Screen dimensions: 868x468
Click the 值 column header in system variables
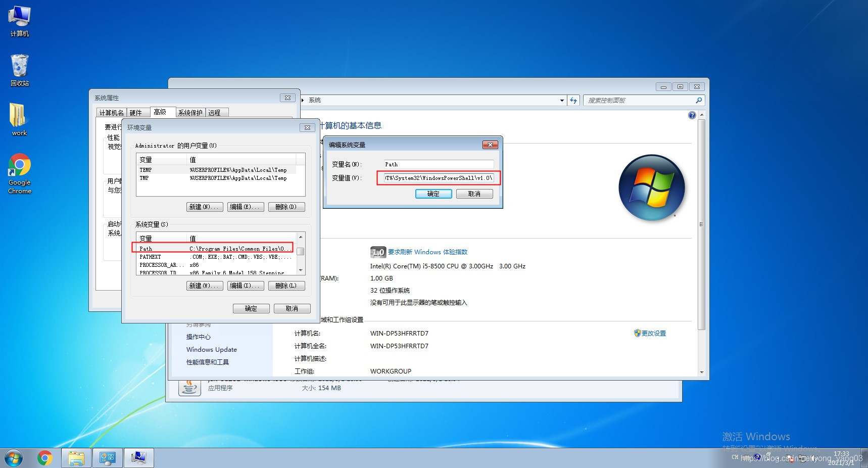tap(242, 239)
